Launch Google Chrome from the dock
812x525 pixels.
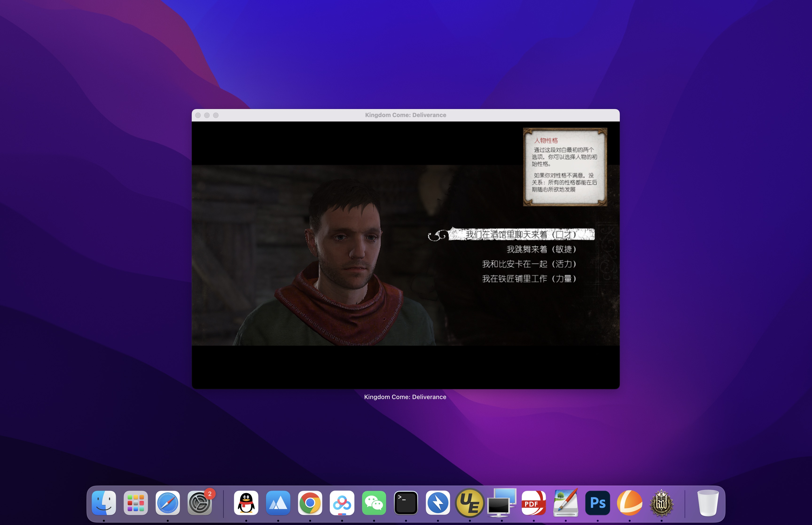click(x=310, y=503)
